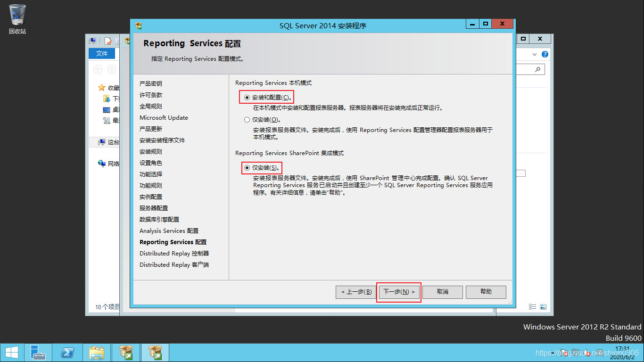Click the 产品密钥 step in the sidebar

point(151,83)
